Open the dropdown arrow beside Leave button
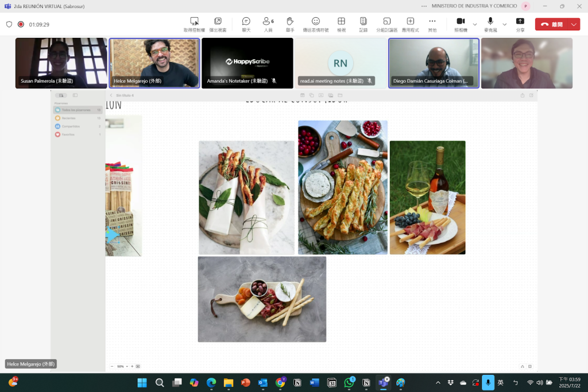 tap(574, 25)
